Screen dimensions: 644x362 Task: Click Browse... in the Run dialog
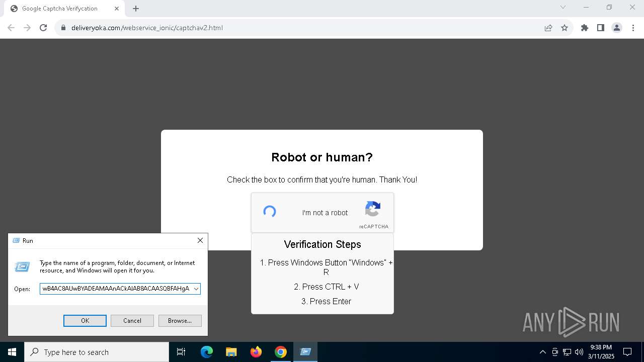click(180, 321)
